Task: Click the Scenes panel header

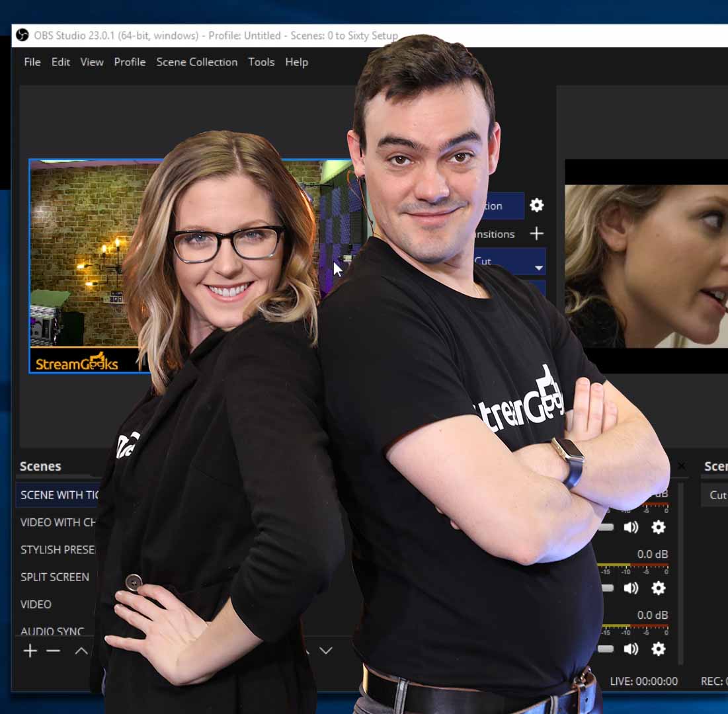Action: pyautogui.click(x=40, y=466)
